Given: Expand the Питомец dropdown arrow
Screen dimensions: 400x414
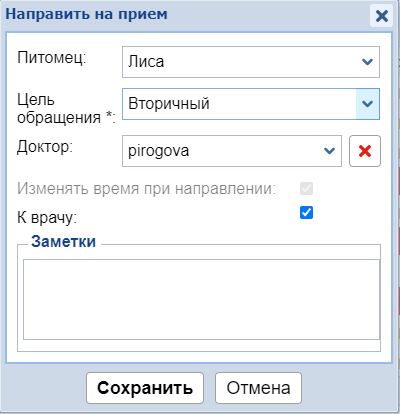Looking at the screenshot, I should [367, 62].
